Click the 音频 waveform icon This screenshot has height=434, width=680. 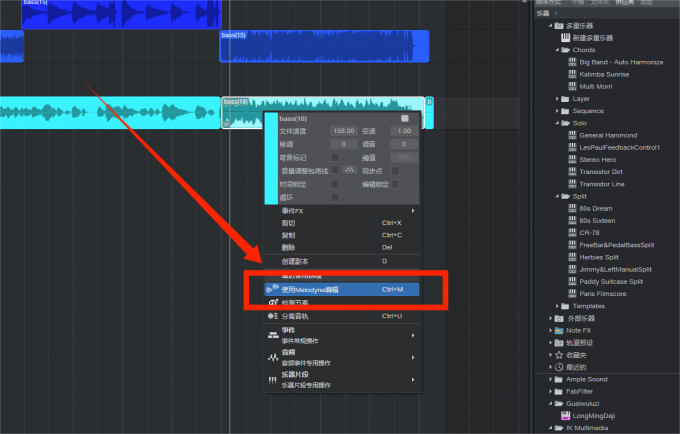[273, 358]
